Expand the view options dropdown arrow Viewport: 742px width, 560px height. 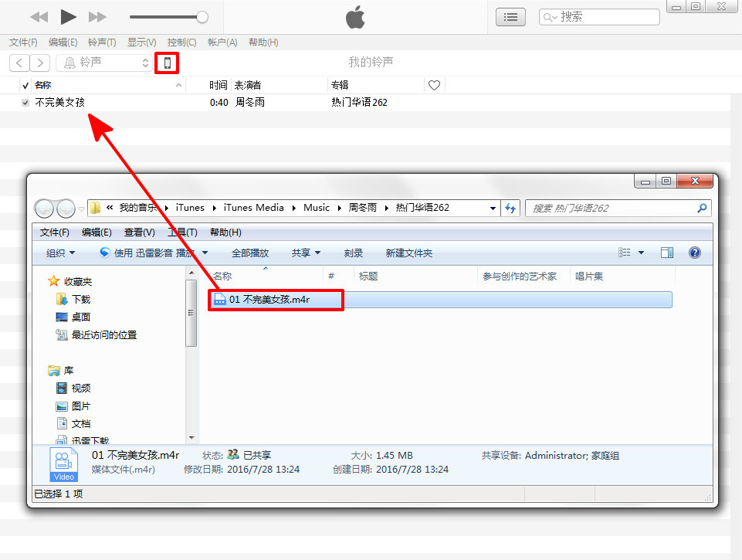coord(641,253)
